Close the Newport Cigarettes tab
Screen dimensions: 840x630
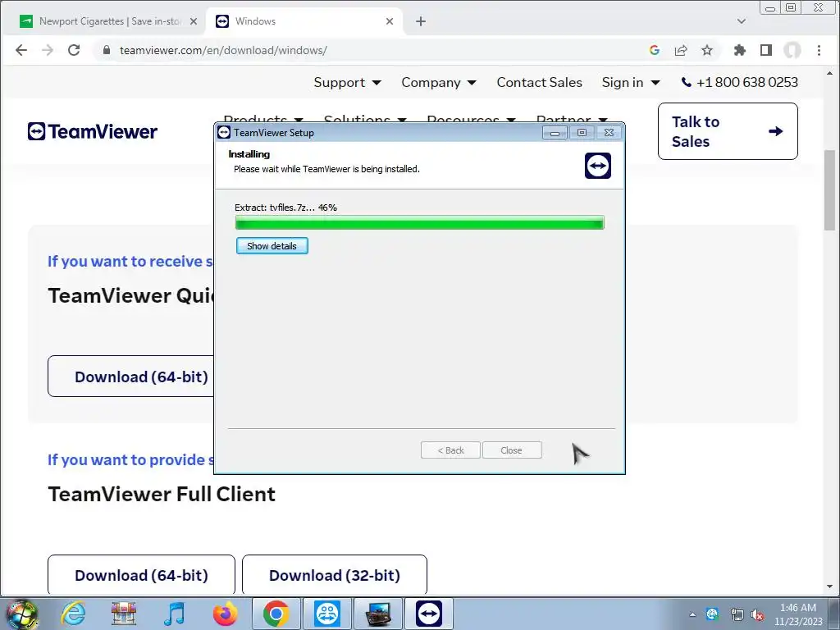tap(194, 21)
